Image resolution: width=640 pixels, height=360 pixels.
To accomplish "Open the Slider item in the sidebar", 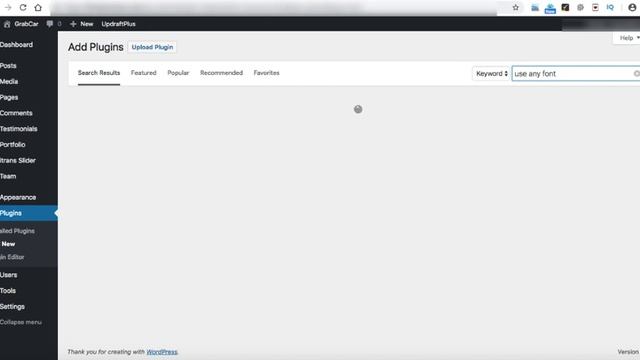I will (x=18, y=160).
